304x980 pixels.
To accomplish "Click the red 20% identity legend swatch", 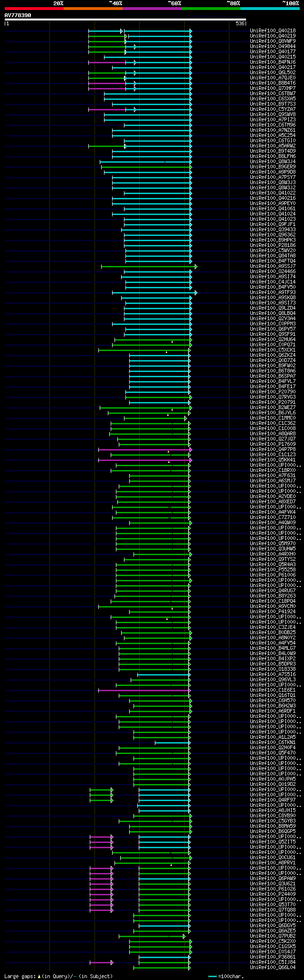I will (x=34, y=9).
